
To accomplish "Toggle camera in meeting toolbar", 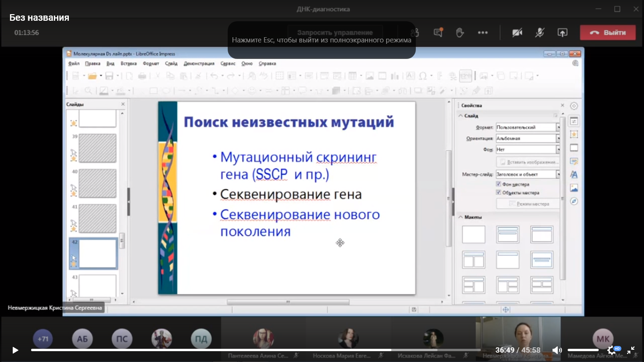I will (x=517, y=33).
